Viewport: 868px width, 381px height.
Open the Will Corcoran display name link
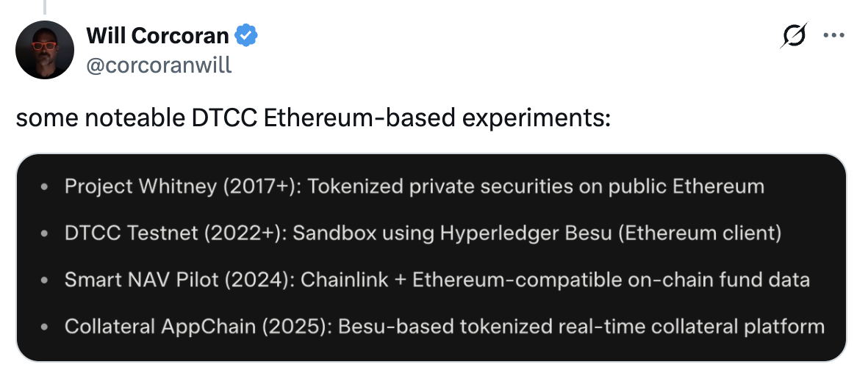[157, 35]
